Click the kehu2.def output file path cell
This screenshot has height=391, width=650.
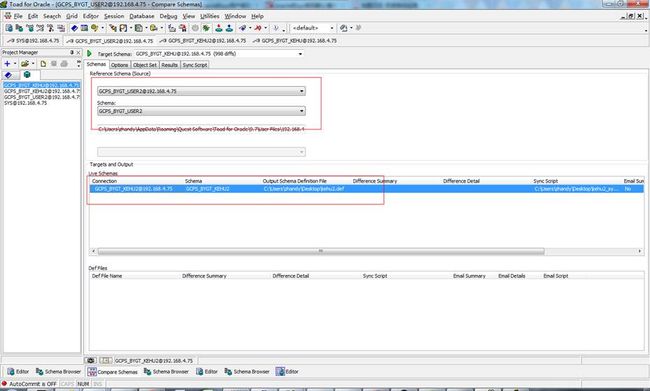(304, 189)
